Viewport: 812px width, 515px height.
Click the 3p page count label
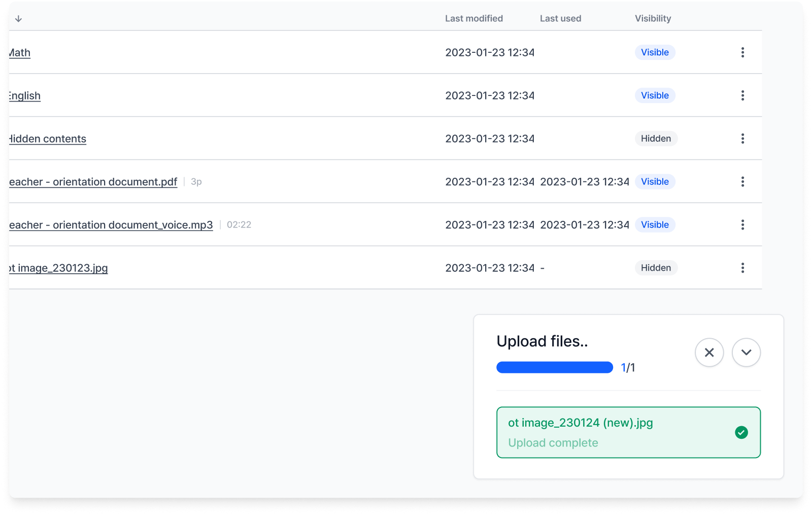[x=196, y=182]
